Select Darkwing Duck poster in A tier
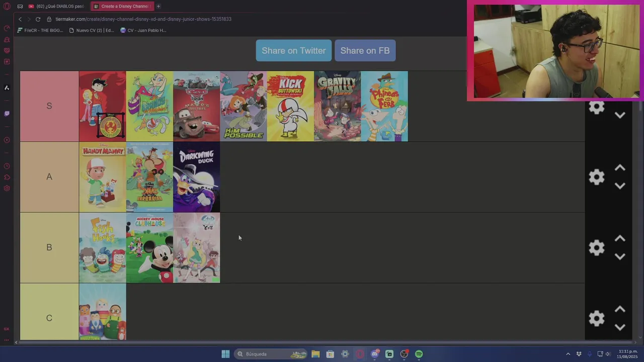Viewport: 644px width, 362px height. 196,177
